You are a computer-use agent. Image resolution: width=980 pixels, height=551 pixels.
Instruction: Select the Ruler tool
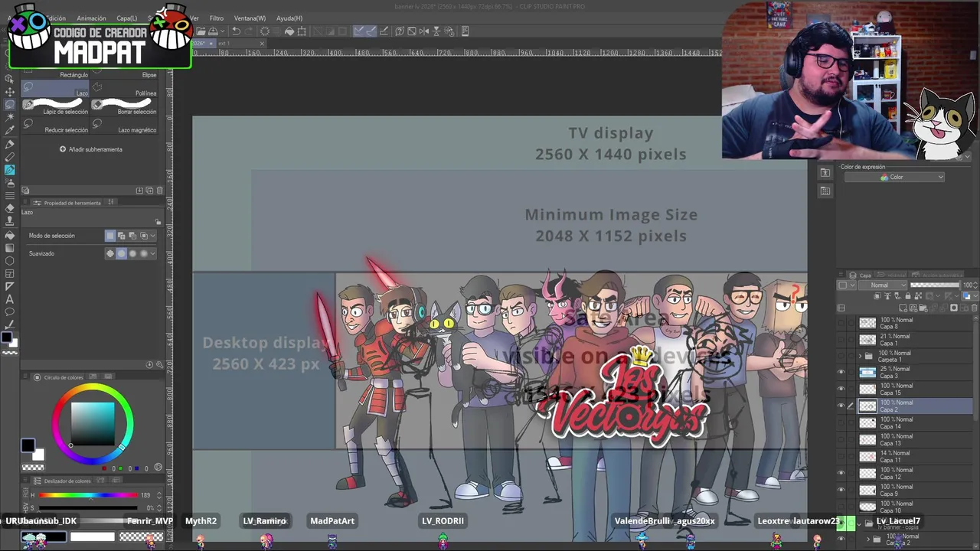pyautogui.click(x=10, y=286)
